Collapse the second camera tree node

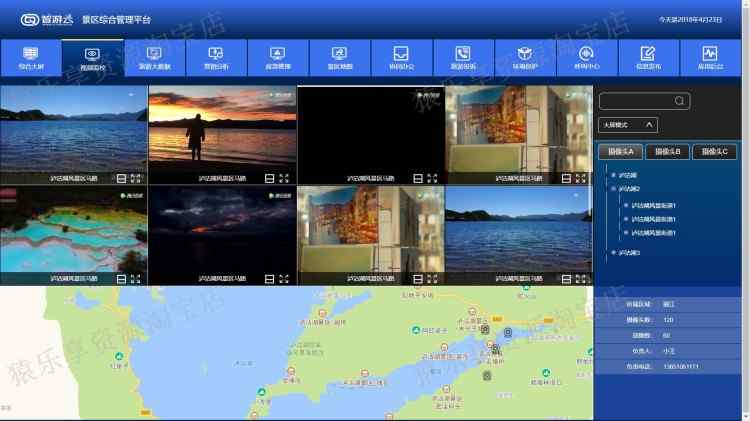(x=614, y=189)
